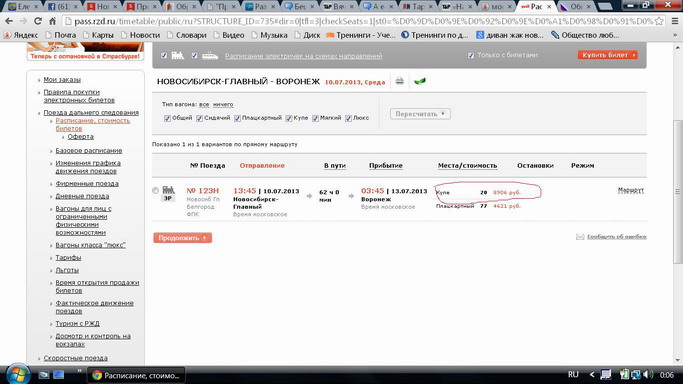The image size is (683, 384).
Task: Toggle the Купе carriage type checkbox
Action: [x=289, y=118]
